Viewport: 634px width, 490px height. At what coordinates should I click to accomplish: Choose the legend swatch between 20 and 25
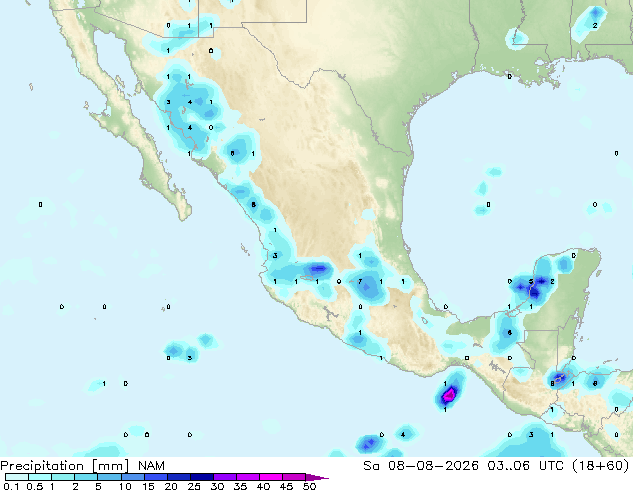[x=178, y=477]
